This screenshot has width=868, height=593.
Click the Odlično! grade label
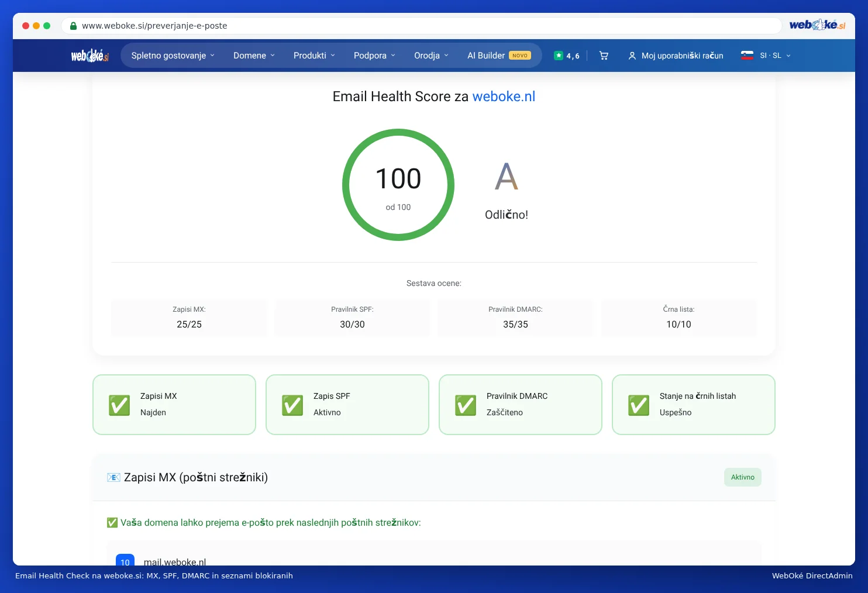(x=507, y=215)
